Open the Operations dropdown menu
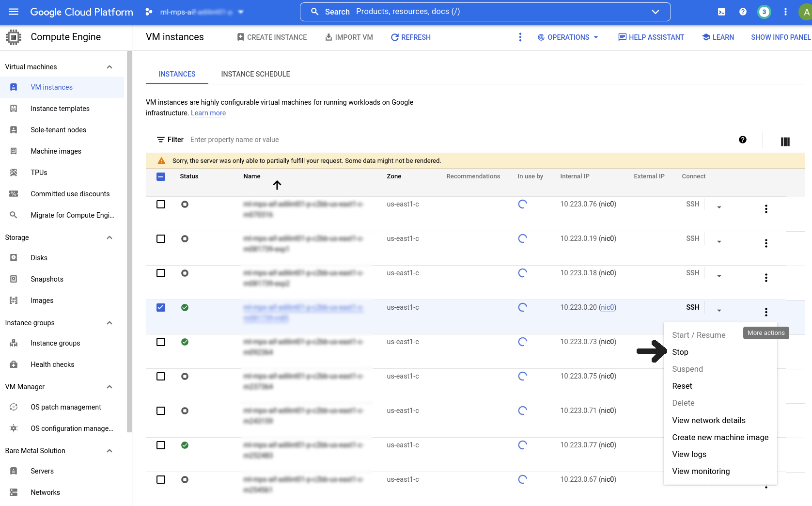This screenshot has height=506, width=812. pyautogui.click(x=568, y=37)
